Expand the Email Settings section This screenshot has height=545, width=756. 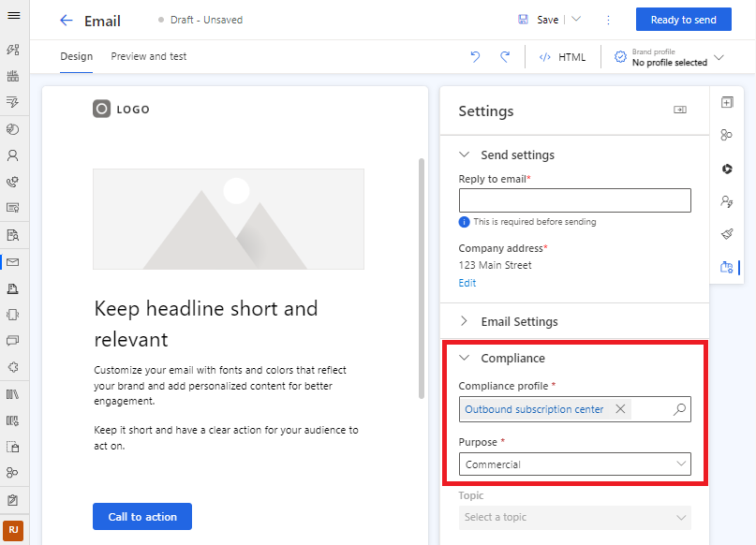464,321
